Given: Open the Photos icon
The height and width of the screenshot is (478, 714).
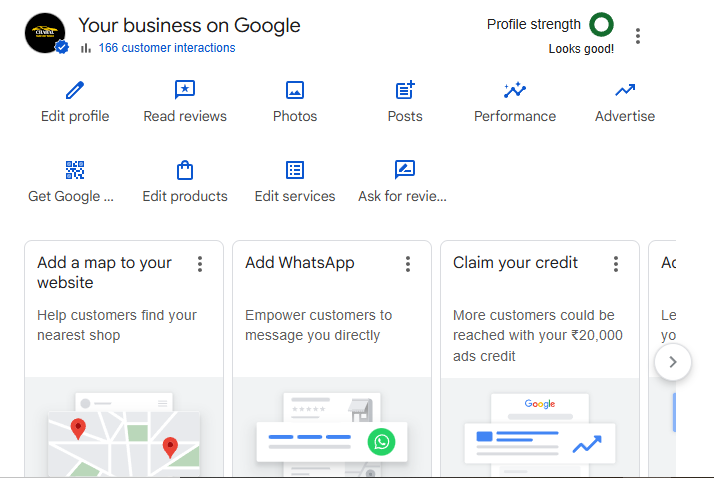Looking at the screenshot, I should pyautogui.click(x=295, y=91).
